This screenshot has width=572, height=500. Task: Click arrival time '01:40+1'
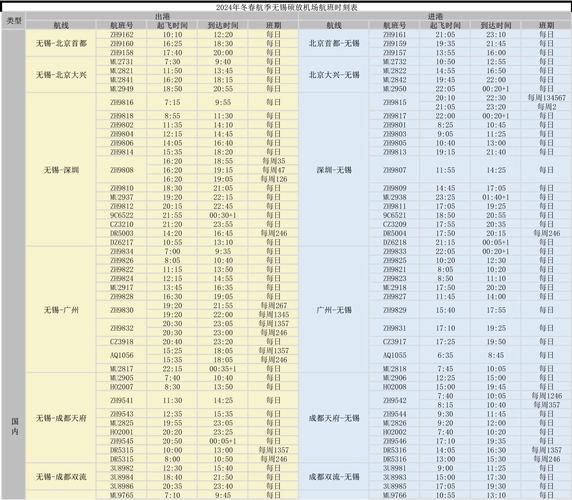pos(496,197)
